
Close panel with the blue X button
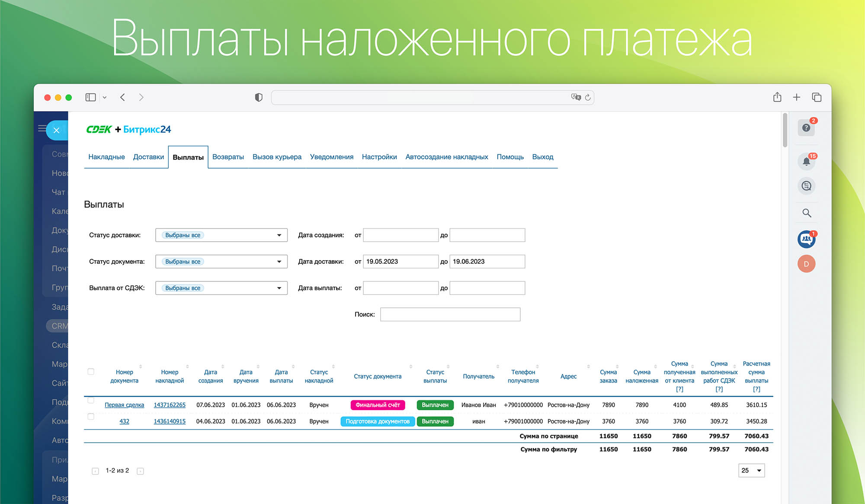point(56,130)
